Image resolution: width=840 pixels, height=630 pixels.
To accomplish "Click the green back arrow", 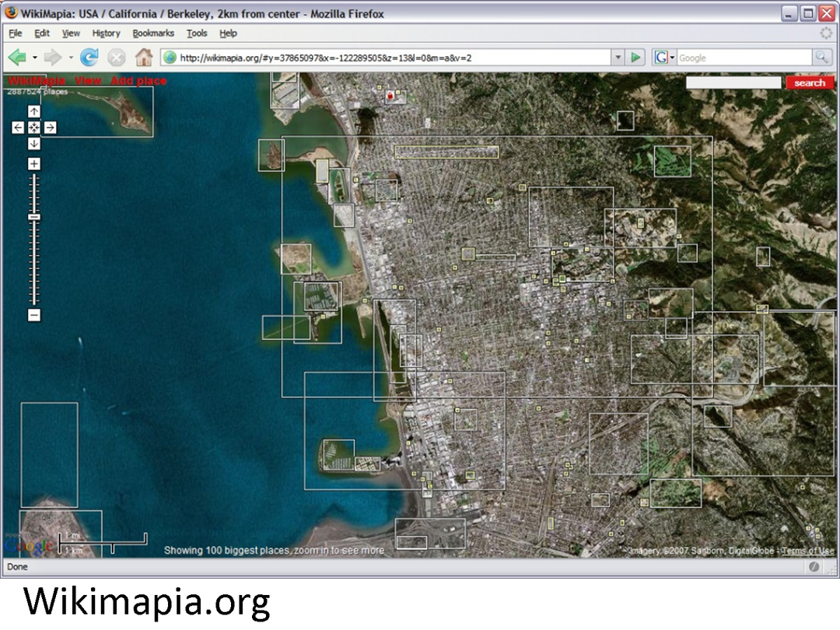I will coord(18,58).
